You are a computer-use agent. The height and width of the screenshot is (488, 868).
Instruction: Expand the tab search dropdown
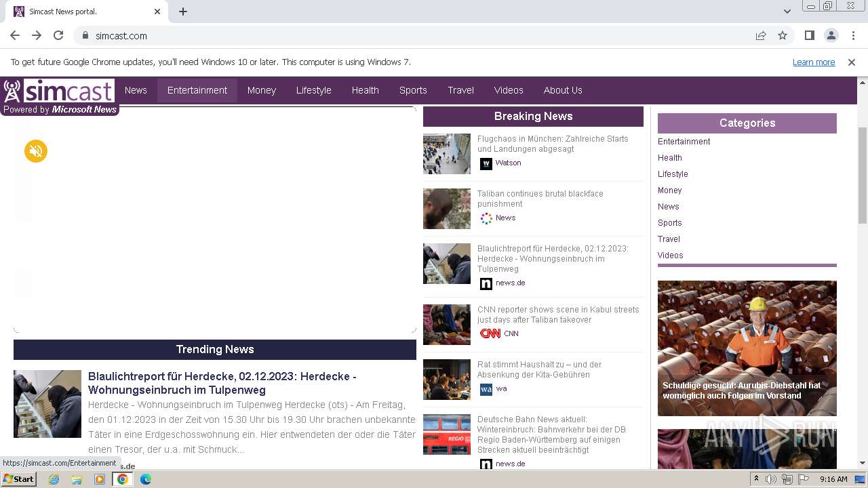787,12
